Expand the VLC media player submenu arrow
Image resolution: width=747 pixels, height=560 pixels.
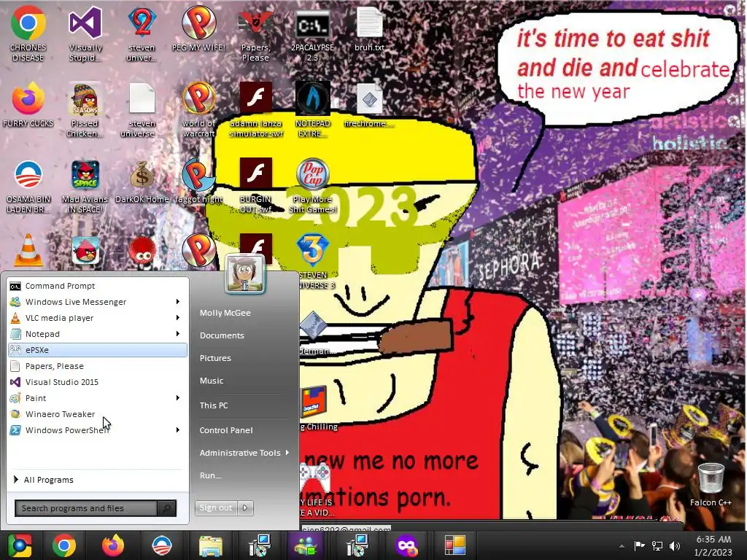point(178,318)
